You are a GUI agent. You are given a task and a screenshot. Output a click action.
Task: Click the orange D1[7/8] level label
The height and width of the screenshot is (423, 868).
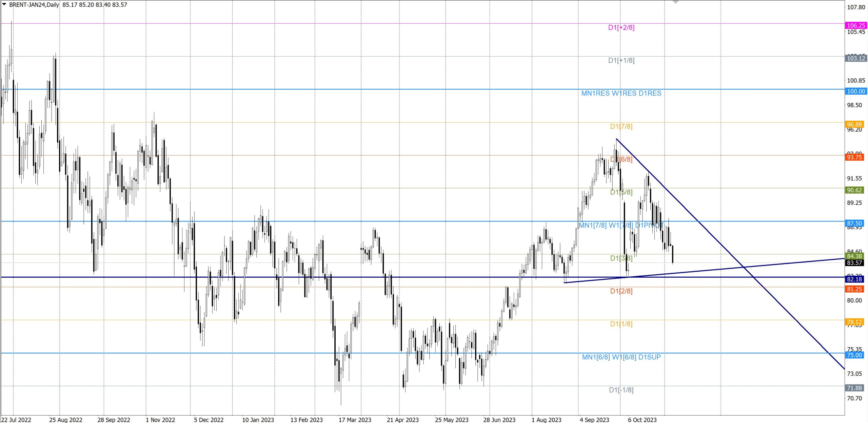point(621,126)
